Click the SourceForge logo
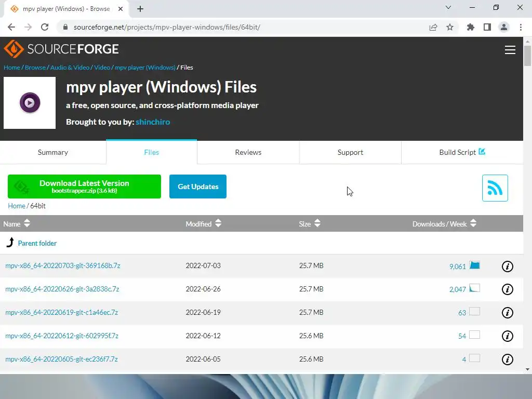 pyautogui.click(x=61, y=49)
